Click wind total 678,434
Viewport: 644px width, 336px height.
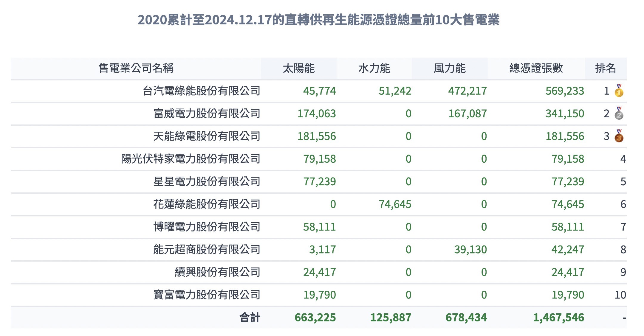click(x=466, y=318)
